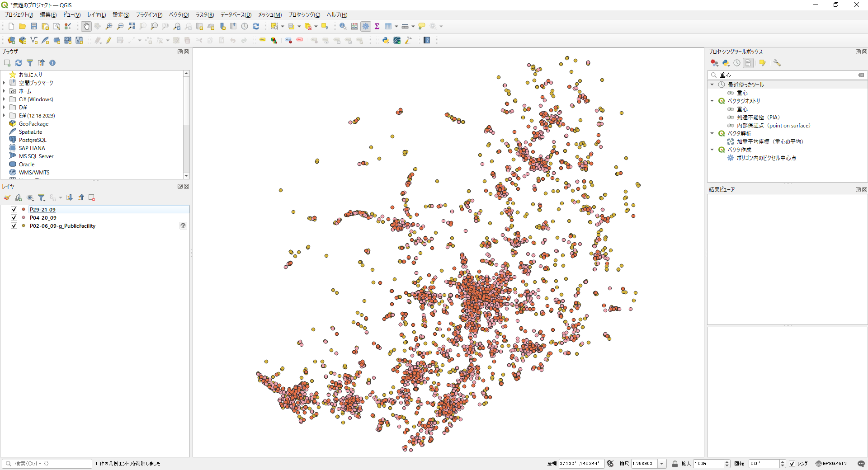Uncheck visibility of layer P29-21_09

coord(14,210)
